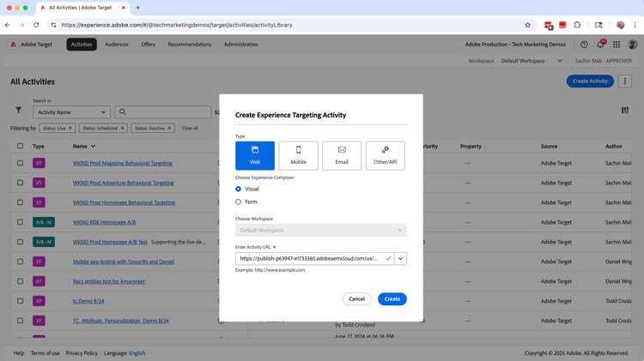Select the Email activity type tile
644x361 pixels.
342,155
